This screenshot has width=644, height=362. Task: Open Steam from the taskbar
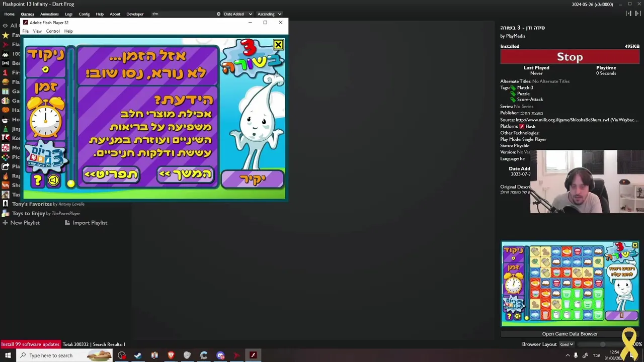(138, 355)
